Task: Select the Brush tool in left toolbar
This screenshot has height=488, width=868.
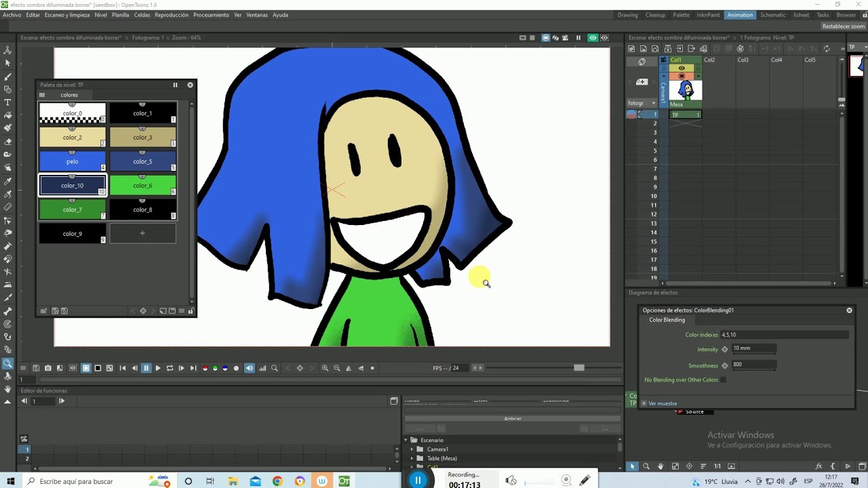Action: (x=7, y=76)
